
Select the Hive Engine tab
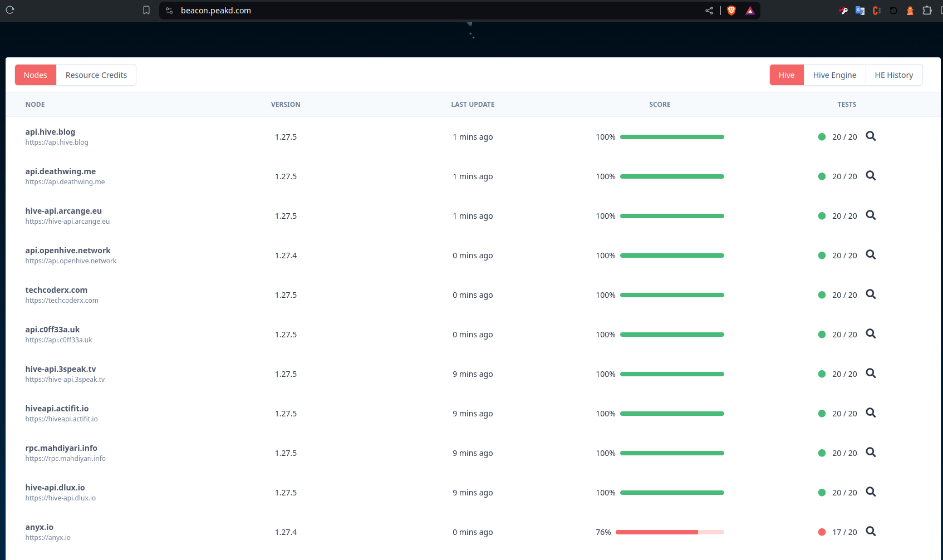[834, 75]
